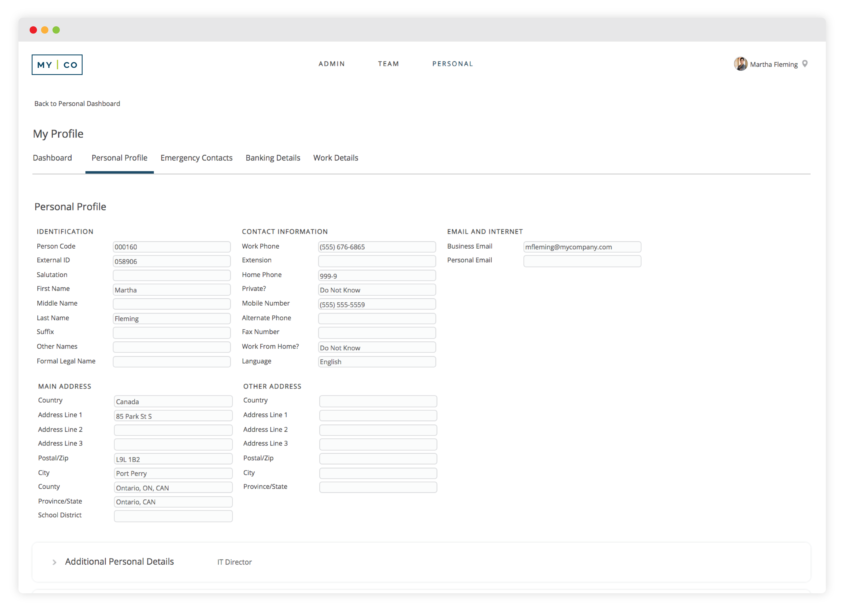This screenshot has height=616, width=845.
Task: Click the location pin icon
Action: click(805, 64)
